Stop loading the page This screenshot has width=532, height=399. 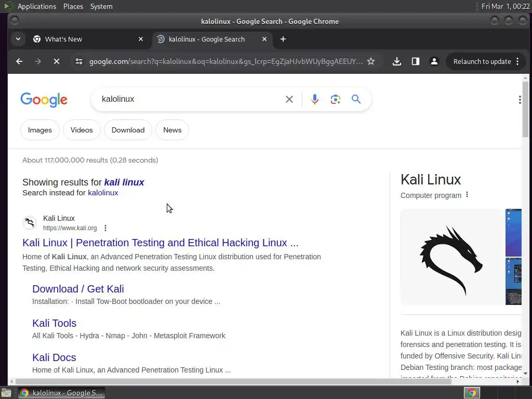click(x=57, y=61)
